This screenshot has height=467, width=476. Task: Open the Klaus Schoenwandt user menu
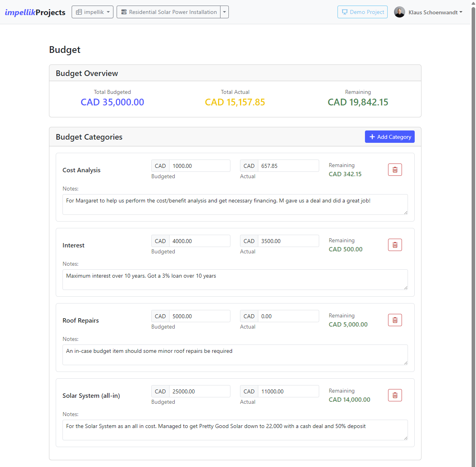[435, 12]
